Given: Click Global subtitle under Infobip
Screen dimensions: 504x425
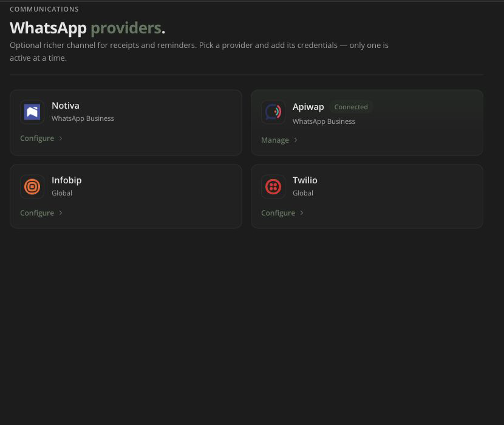Looking at the screenshot, I should tap(62, 193).
